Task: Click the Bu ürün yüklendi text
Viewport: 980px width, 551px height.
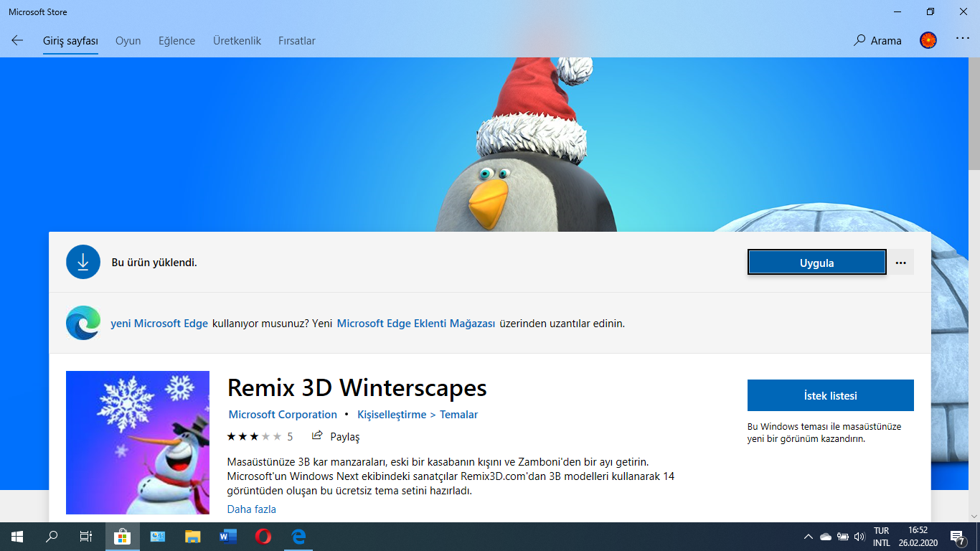Action: pyautogui.click(x=154, y=263)
